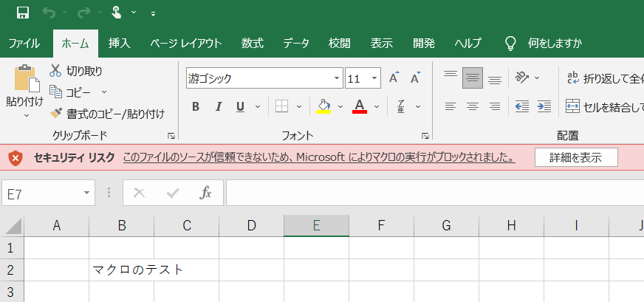644x302 pixels.
Task: Click the touch/mouse mode icon
Action: pos(117,13)
